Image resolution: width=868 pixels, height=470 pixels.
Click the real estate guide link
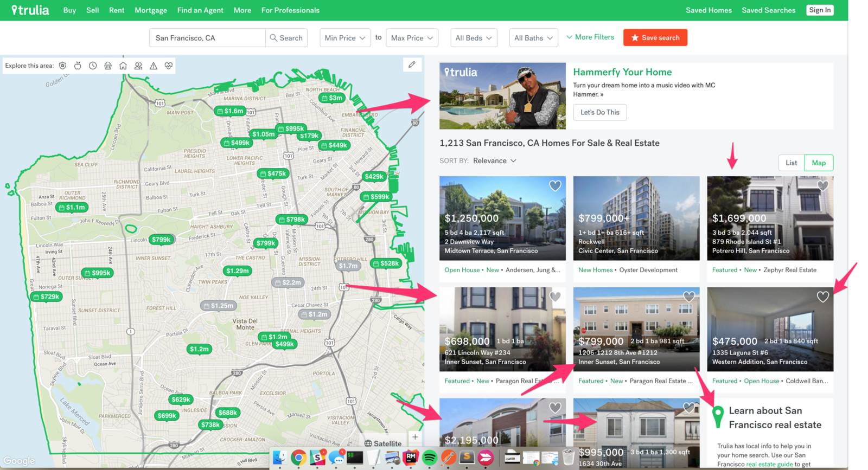(x=769, y=464)
